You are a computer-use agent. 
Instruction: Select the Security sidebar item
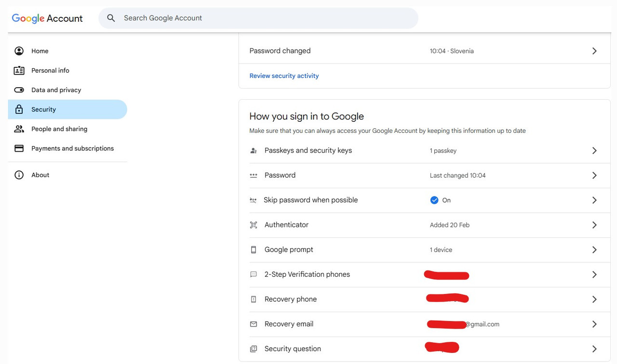pyautogui.click(x=67, y=109)
